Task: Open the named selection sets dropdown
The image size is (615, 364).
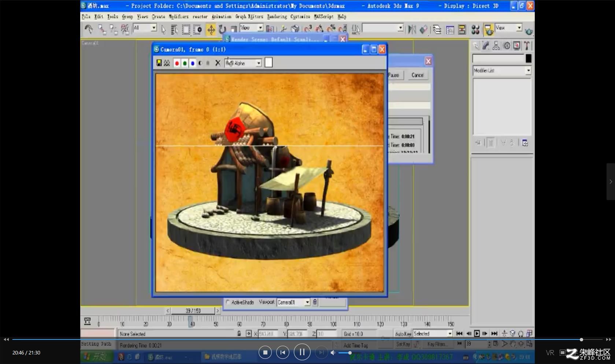Action: tap(382, 28)
